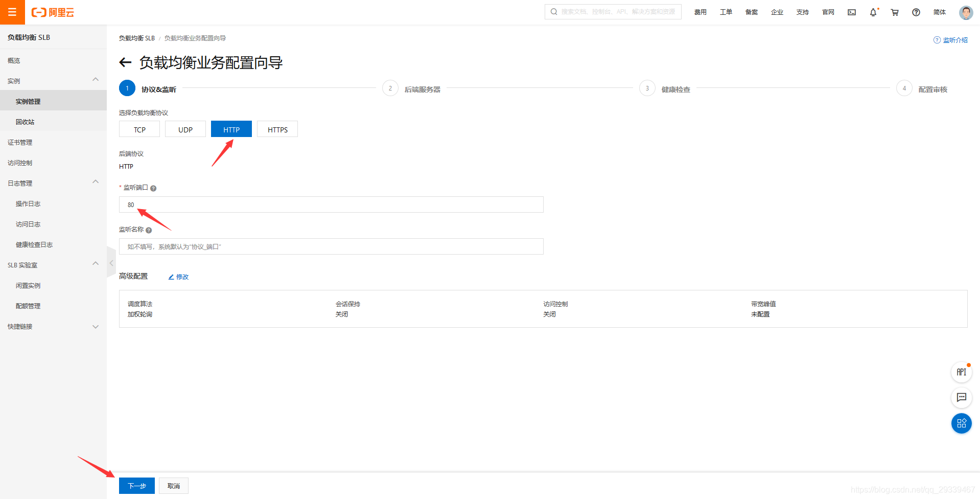Open the chat feedback floating button
Viewport: 980px width, 499px height.
(x=962, y=397)
